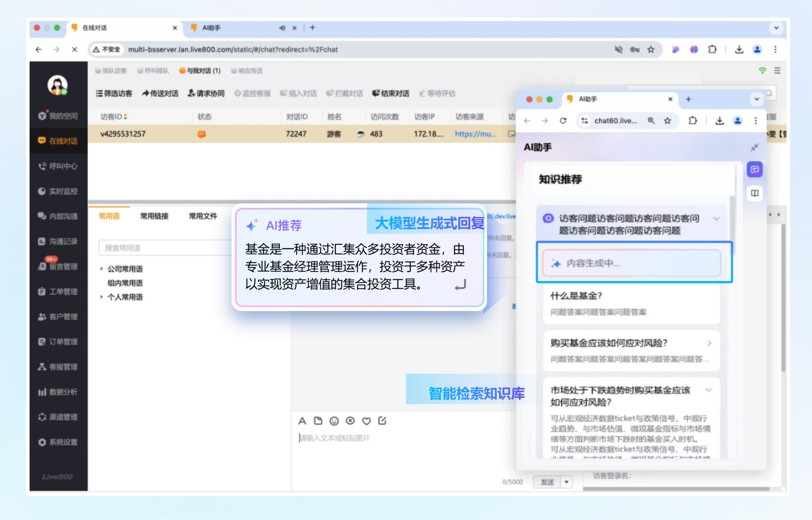The image size is (812, 520).
Task: Click the heart icon in editor toolbar
Action: [x=366, y=421]
